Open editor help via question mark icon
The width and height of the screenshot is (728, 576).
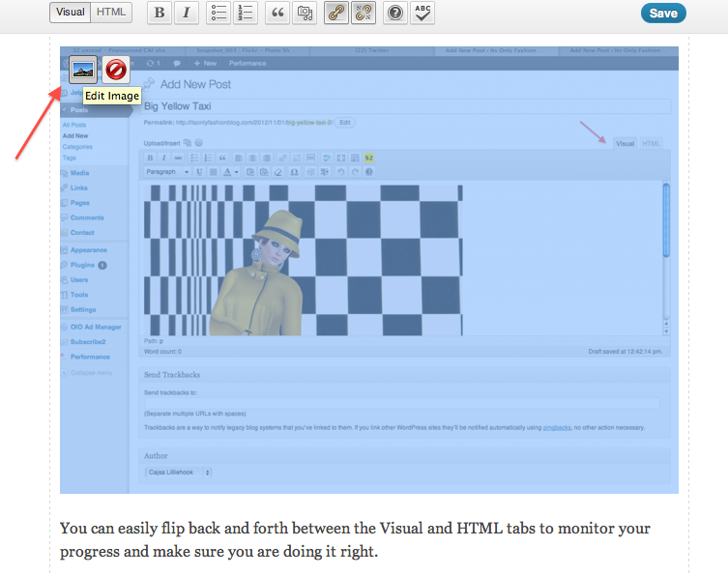pos(395,14)
